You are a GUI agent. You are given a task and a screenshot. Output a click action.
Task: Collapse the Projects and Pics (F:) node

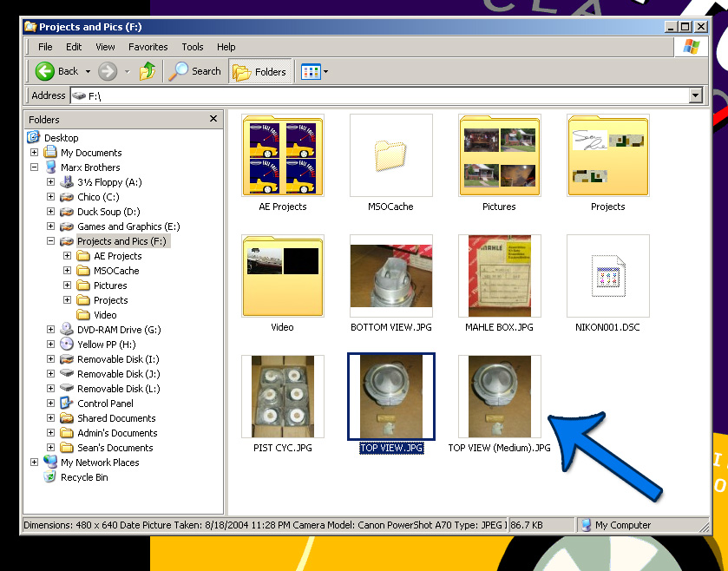tap(50, 241)
